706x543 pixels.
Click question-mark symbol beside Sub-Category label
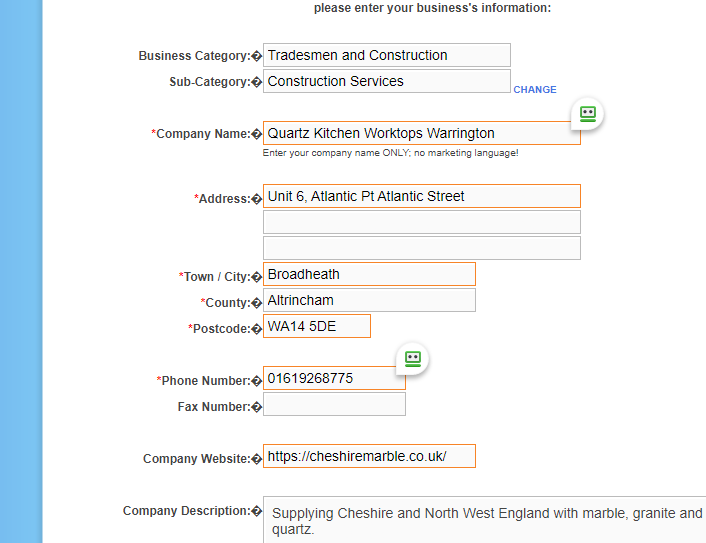click(257, 83)
